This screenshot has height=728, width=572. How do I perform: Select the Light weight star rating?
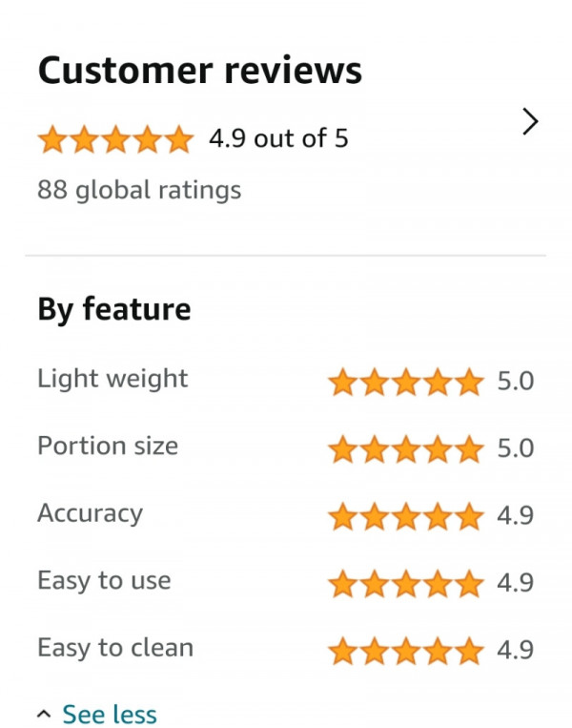[x=406, y=382]
